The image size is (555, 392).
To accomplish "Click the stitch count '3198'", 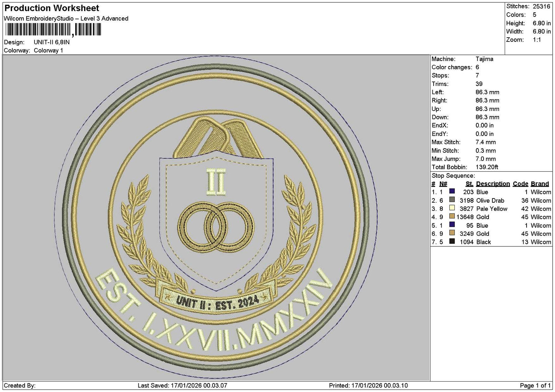I will 467,200.
